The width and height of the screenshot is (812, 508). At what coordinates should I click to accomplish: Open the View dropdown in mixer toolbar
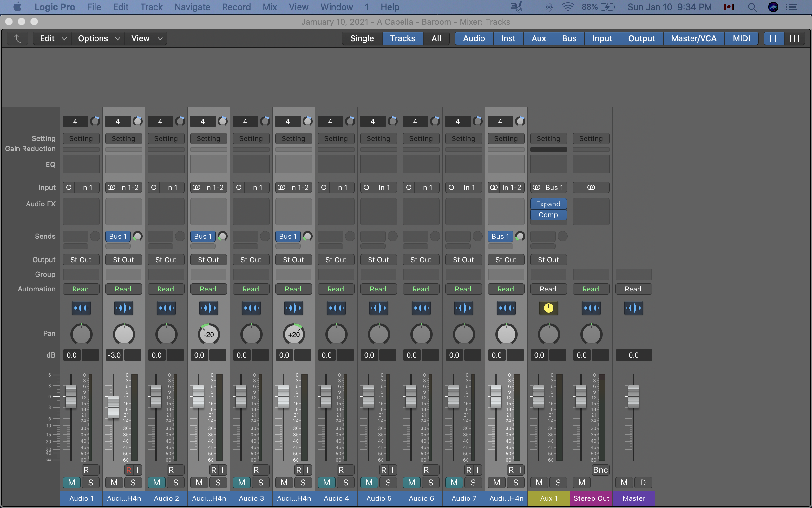click(146, 38)
